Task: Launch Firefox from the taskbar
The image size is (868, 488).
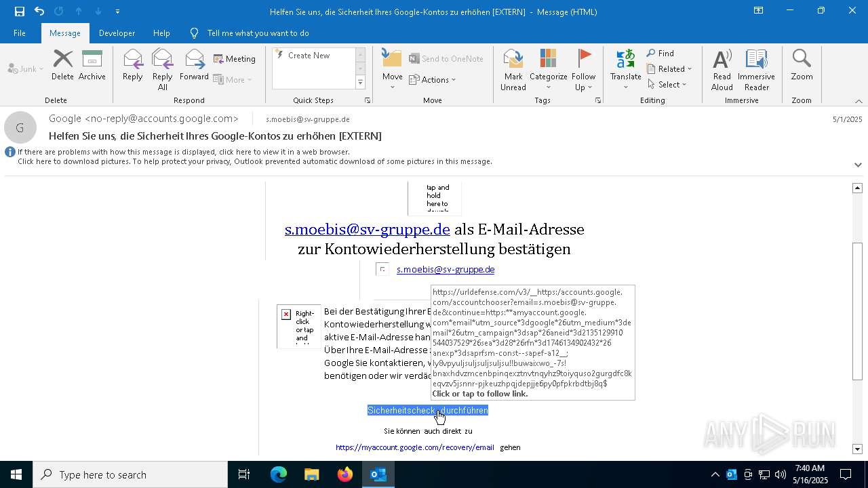Action: (x=345, y=474)
